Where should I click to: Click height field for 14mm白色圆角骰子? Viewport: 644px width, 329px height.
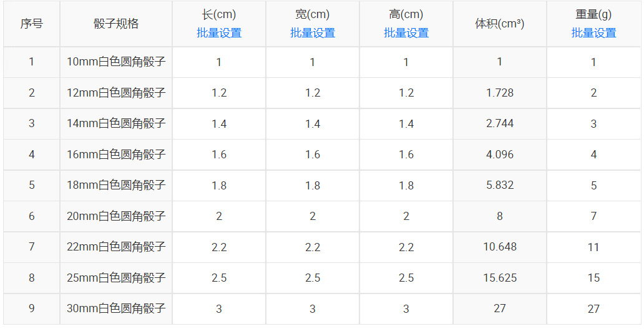pyautogui.click(x=406, y=124)
